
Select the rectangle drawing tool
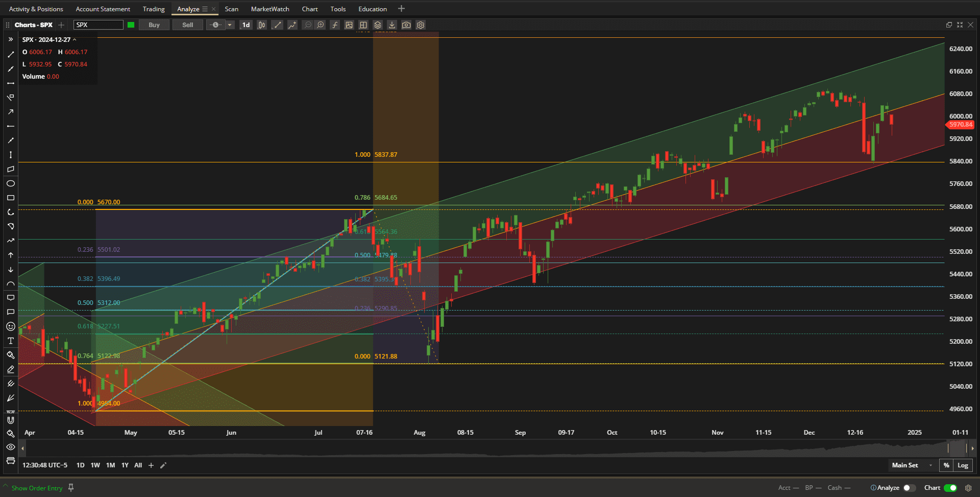[11, 198]
